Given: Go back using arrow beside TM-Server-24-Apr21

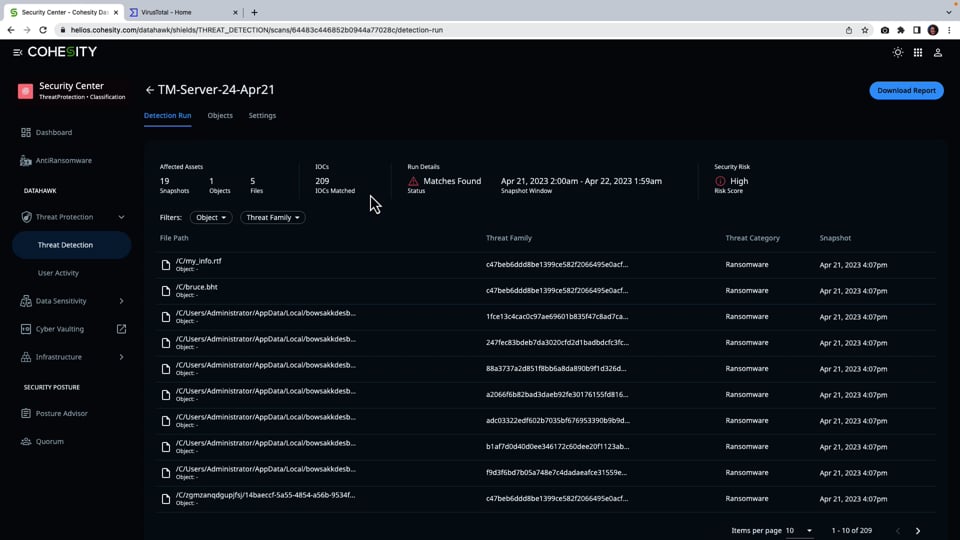Looking at the screenshot, I should [x=149, y=90].
